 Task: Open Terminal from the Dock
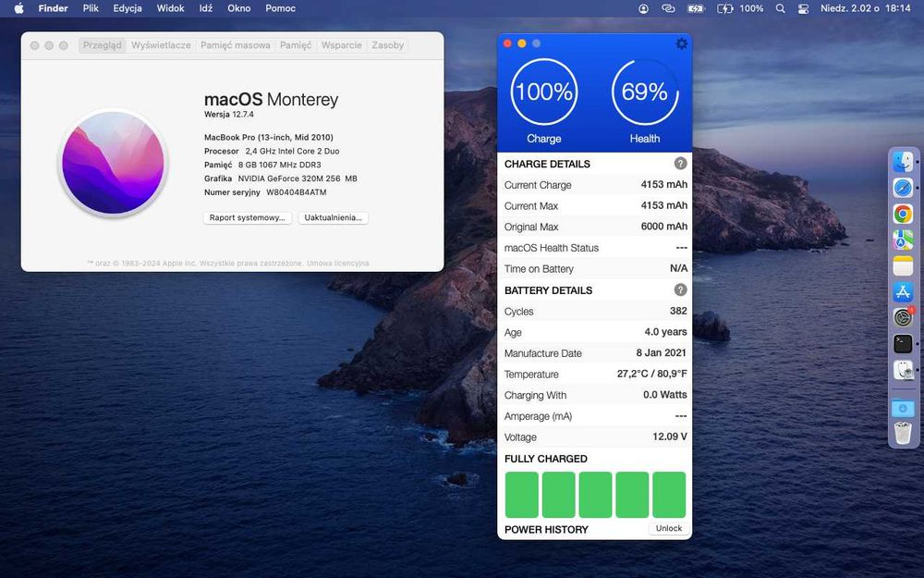coord(903,344)
